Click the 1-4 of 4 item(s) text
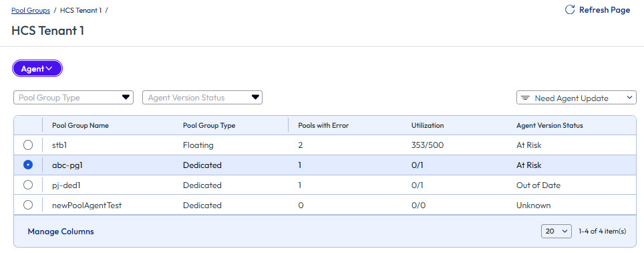This screenshot has width=644, height=253. click(x=602, y=231)
